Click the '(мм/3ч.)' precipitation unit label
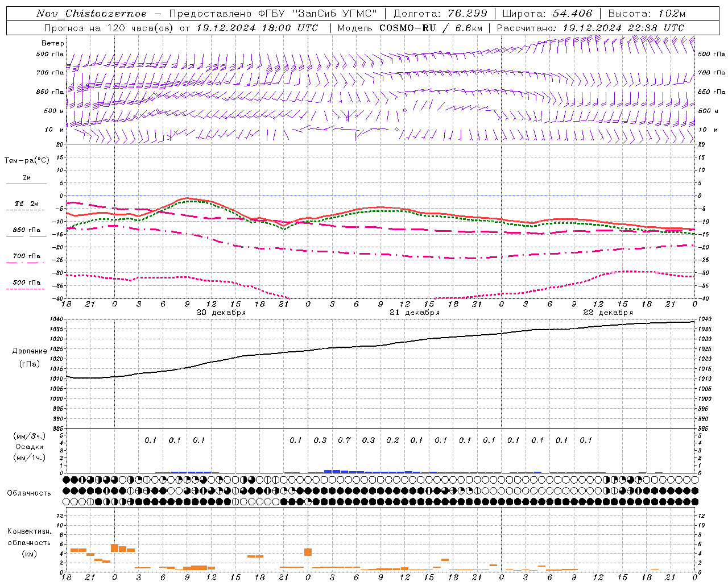Viewport: 728px width, 582px height. pos(30,436)
